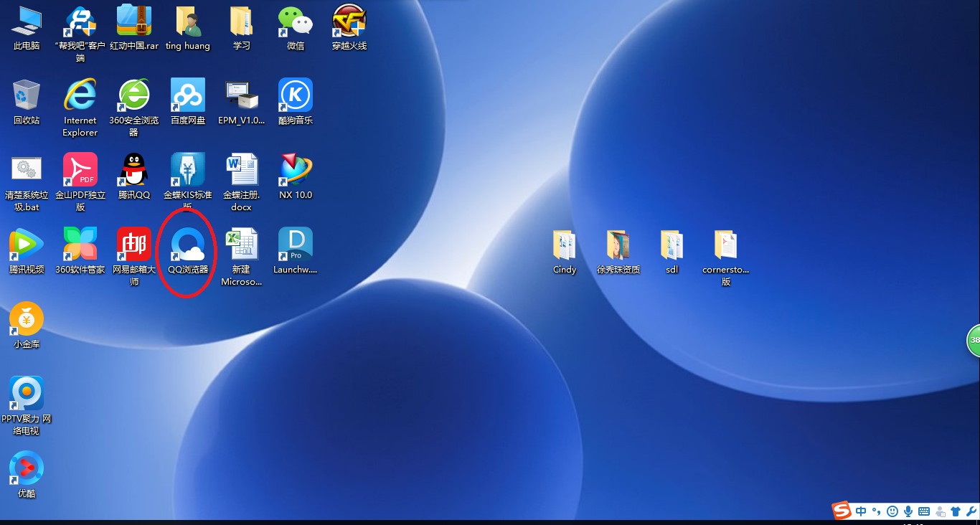The height and width of the screenshot is (525, 980).
Task: Select the 腾讯视频 shortcut
Action: [x=27, y=251]
